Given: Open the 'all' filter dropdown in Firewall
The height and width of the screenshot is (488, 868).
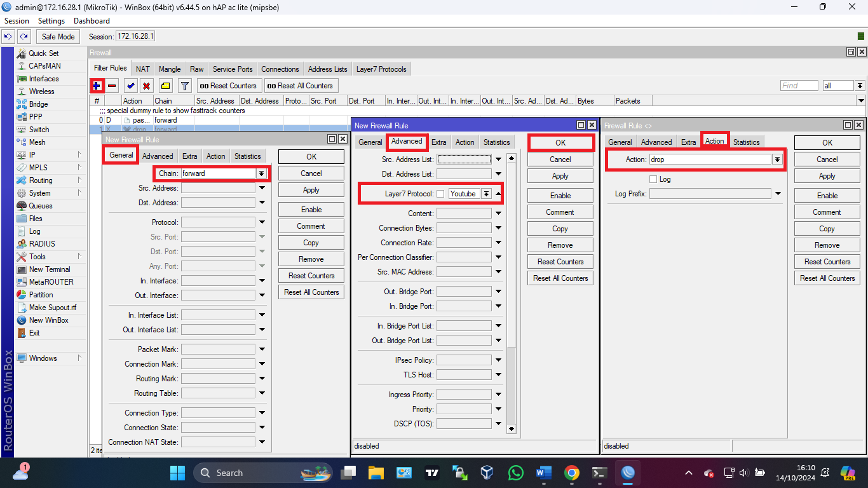Looking at the screenshot, I should tap(860, 85).
